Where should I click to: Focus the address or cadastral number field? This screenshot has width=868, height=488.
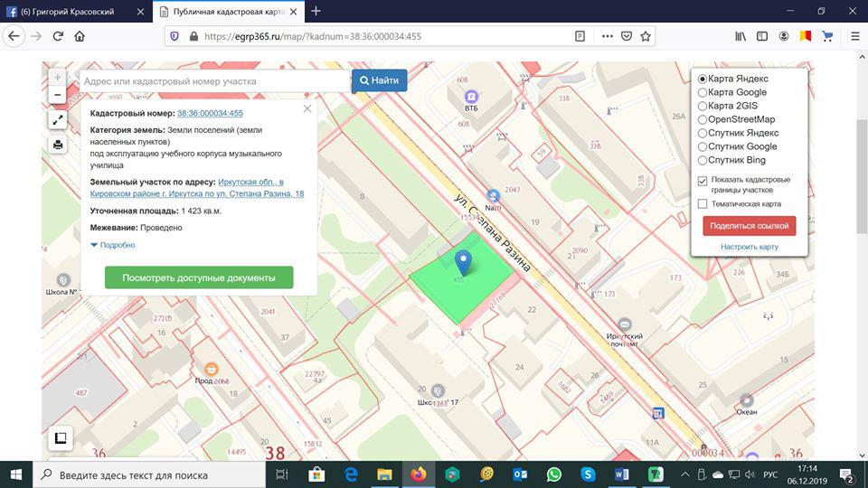tap(215, 80)
